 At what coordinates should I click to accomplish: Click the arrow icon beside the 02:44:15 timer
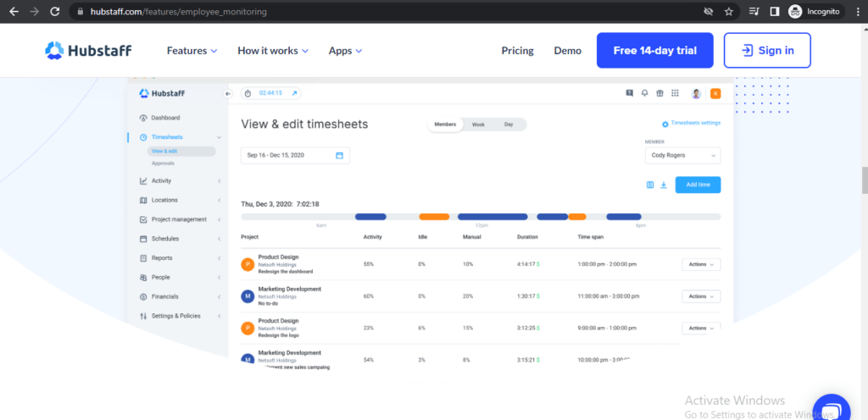[x=294, y=93]
